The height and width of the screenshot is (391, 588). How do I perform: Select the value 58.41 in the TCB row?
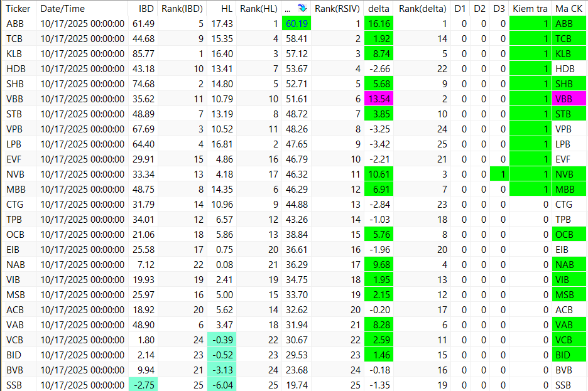(x=297, y=38)
